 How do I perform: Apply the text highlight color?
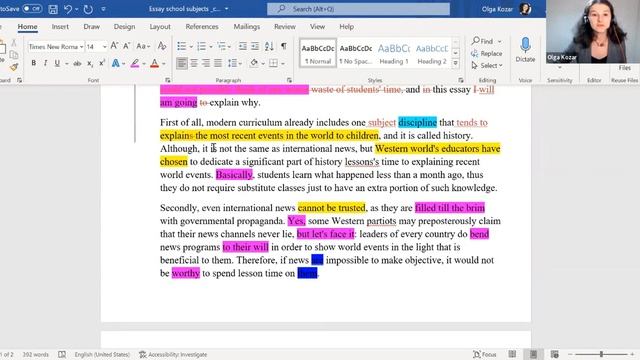tap(135, 63)
